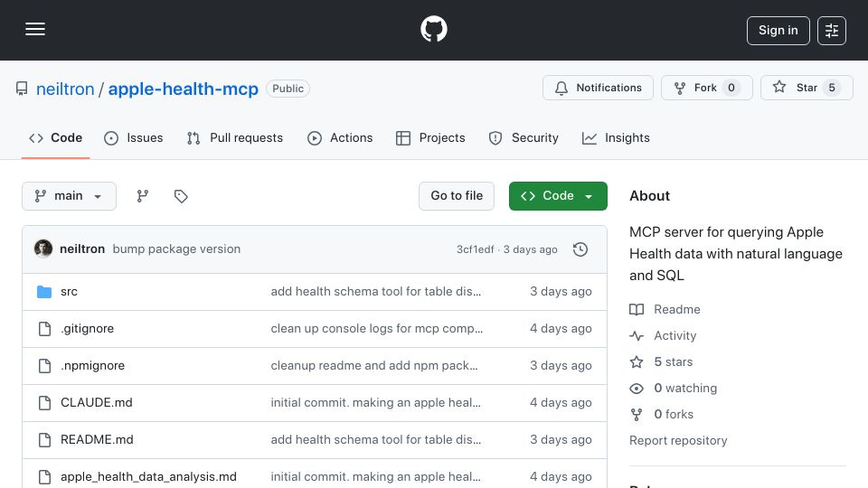Screen dimensions: 868x488
Task: Open the hamburger navigation menu
Action: 35,29
